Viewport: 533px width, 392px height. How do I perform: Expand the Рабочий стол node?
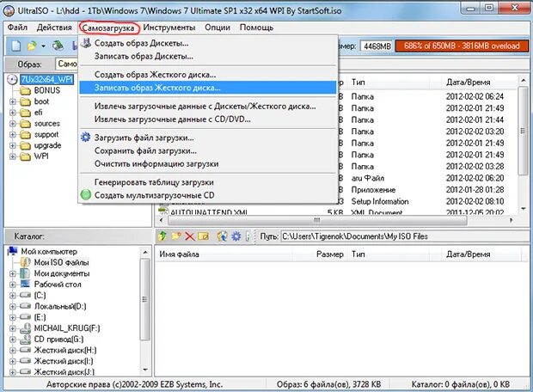tap(13, 285)
